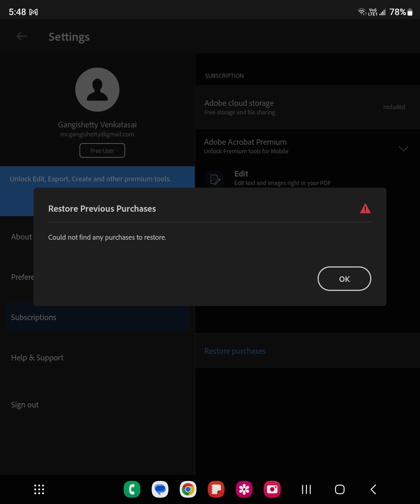Tap the Edit PDF feature icon
The width and height of the screenshot is (420, 504).
[x=215, y=179]
